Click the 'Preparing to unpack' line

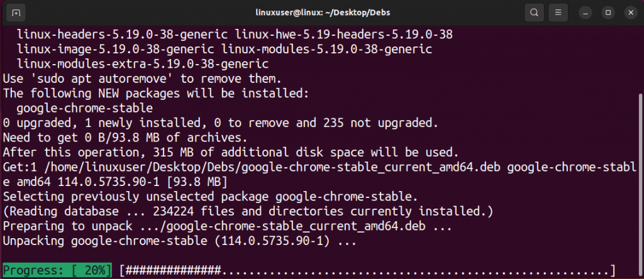click(227, 226)
